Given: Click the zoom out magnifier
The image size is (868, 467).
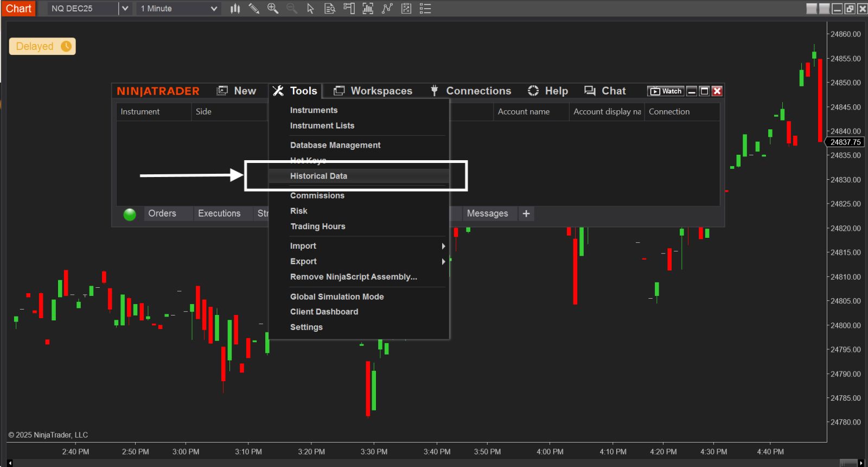Looking at the screenshot, I should point(292,9).
